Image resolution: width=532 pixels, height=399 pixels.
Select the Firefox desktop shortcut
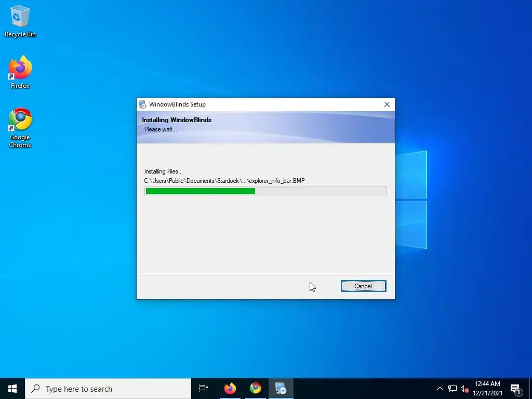[20, 73]
